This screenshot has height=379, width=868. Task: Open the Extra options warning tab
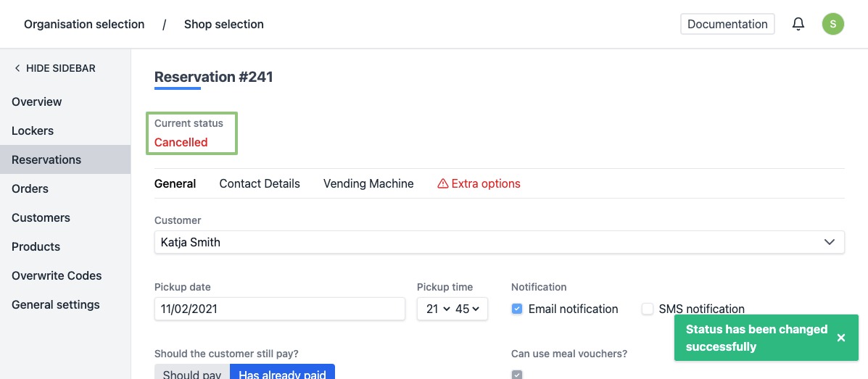(x=479, y=183)
